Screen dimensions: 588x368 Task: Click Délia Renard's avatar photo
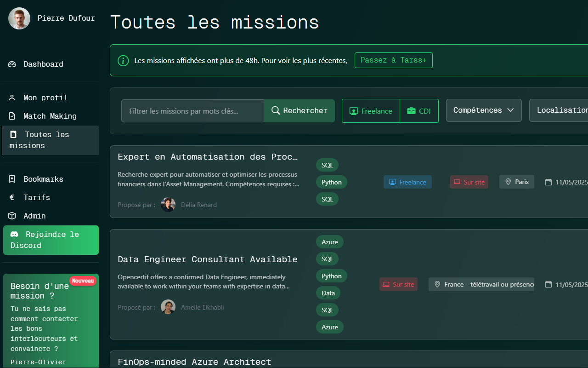click(x=168, y=205)
